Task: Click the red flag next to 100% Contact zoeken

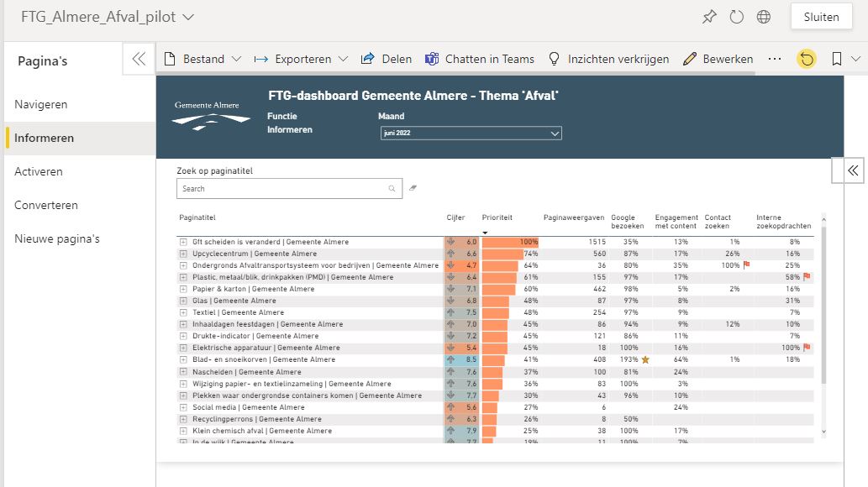Action: (746, 265)
